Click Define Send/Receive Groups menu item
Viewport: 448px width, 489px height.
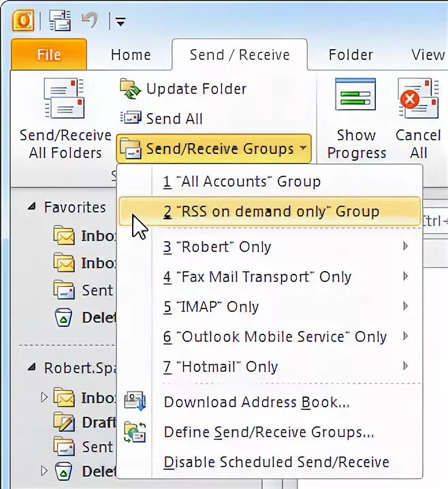tap(270, 432)
